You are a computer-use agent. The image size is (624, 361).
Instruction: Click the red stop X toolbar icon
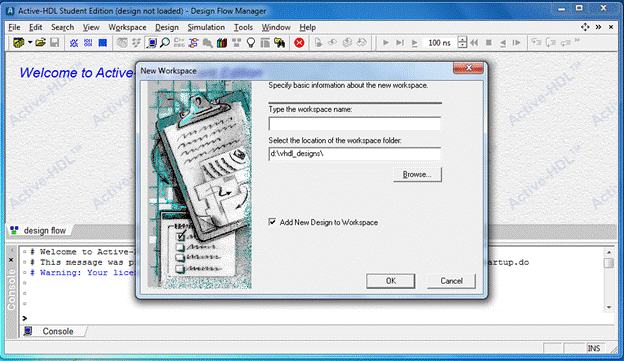299,43
